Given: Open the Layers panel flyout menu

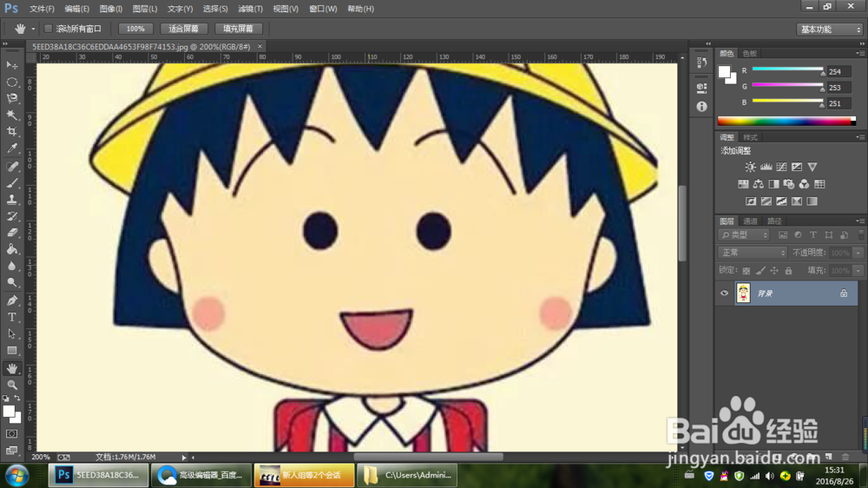Looking at the screenshot, I should (x=859, y=221).
